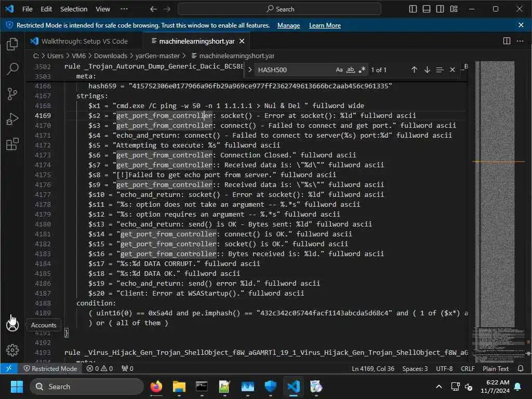Open the Explorer view in activity bar
Viewport: 532px width, 399px height.
12,44
